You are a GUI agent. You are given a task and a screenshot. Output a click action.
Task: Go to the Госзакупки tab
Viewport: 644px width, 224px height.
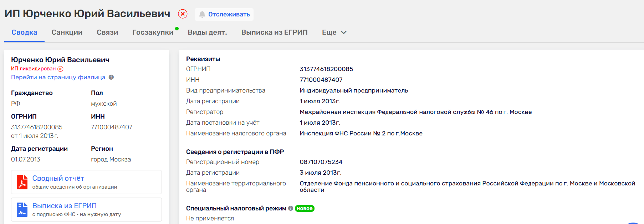pyautogui.click(x=153, y=32)
